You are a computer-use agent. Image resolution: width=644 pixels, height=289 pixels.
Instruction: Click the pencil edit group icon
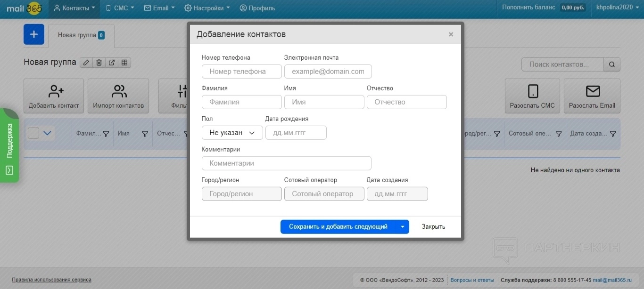86,63
